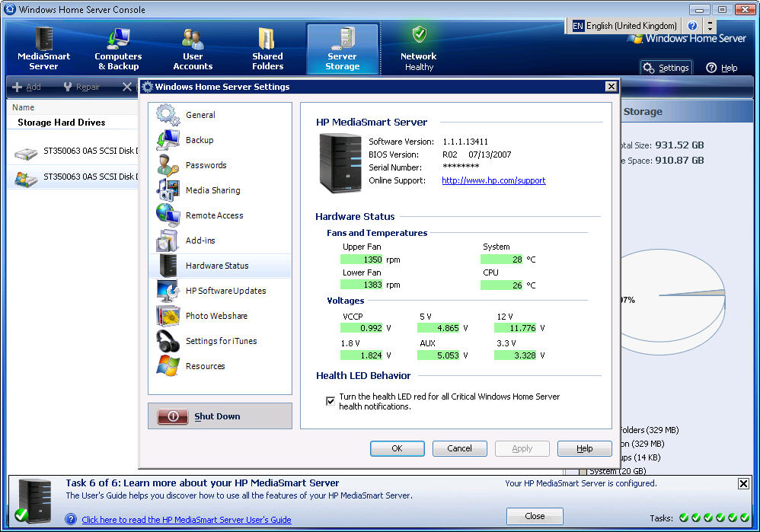The image size is (760, 532).
Task: Click the HP MediaSmart Server tower image
Action: click(x=340, y=164)
